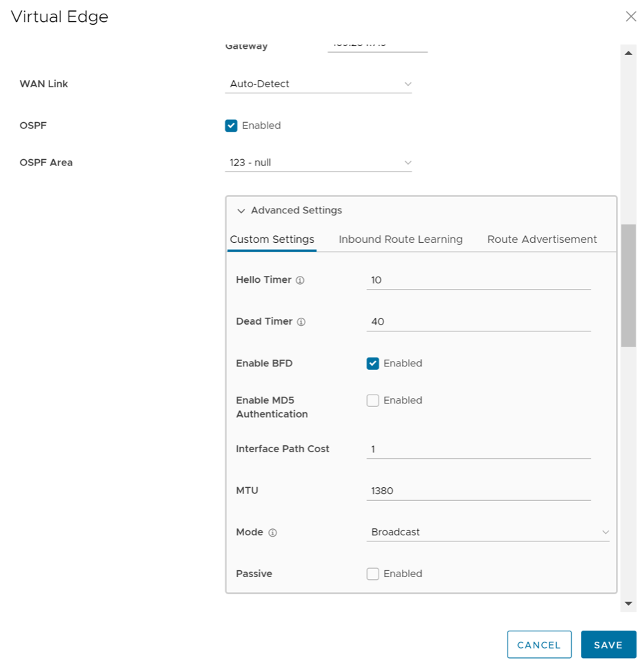Switch to Route Advertisement tab
Image resolution: width=644 pixels, height=667 pixels.
coord(542,239)
